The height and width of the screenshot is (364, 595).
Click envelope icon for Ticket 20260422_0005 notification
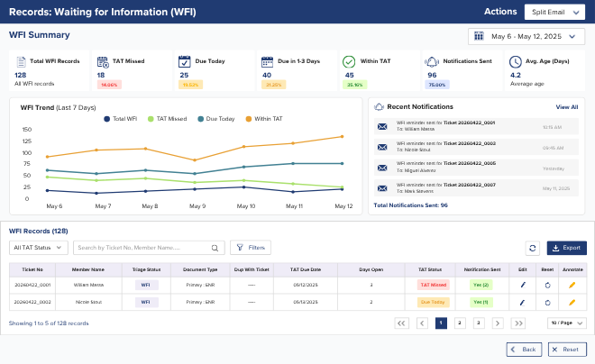pos(382,168)
